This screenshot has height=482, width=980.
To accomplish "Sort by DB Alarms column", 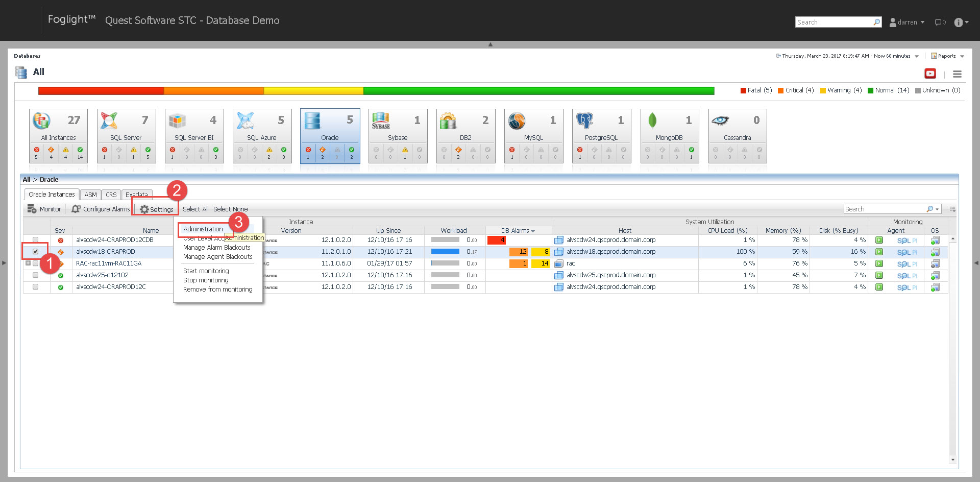I will 518,231.
